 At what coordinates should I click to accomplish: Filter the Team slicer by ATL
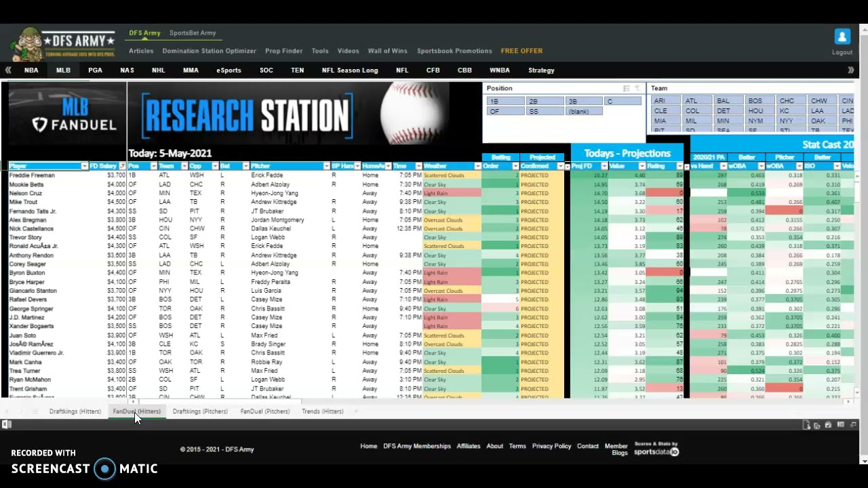click(697, 101)
